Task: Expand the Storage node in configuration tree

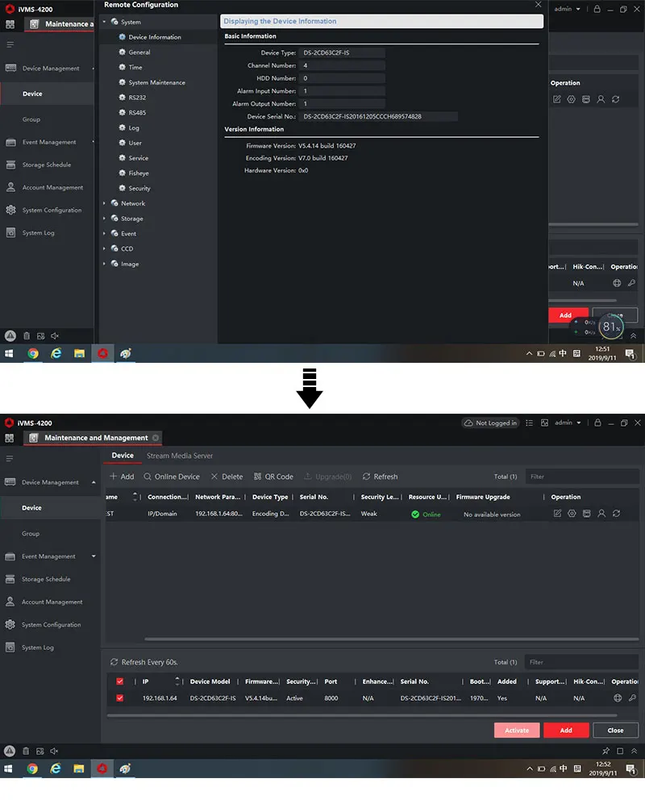Action: (104, 219)
